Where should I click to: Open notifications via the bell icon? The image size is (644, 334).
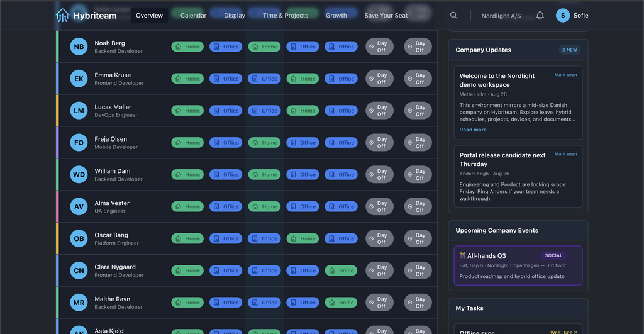pos(540,16)
